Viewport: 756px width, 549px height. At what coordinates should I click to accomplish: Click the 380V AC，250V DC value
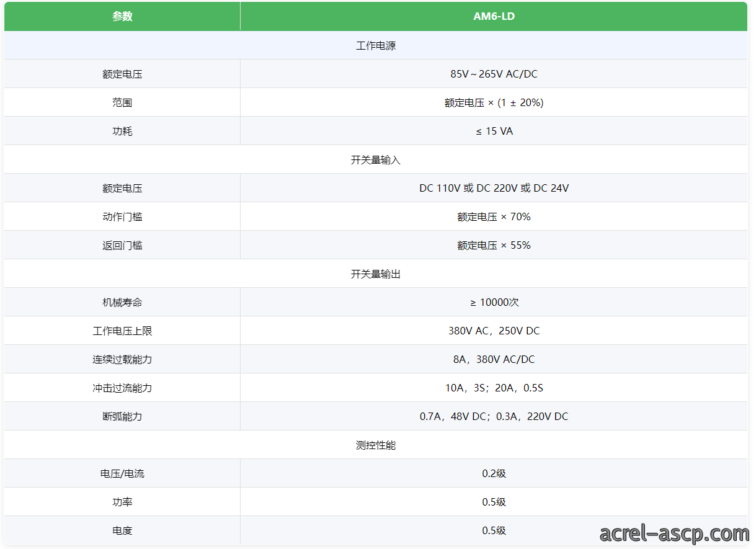click(494, 331)
